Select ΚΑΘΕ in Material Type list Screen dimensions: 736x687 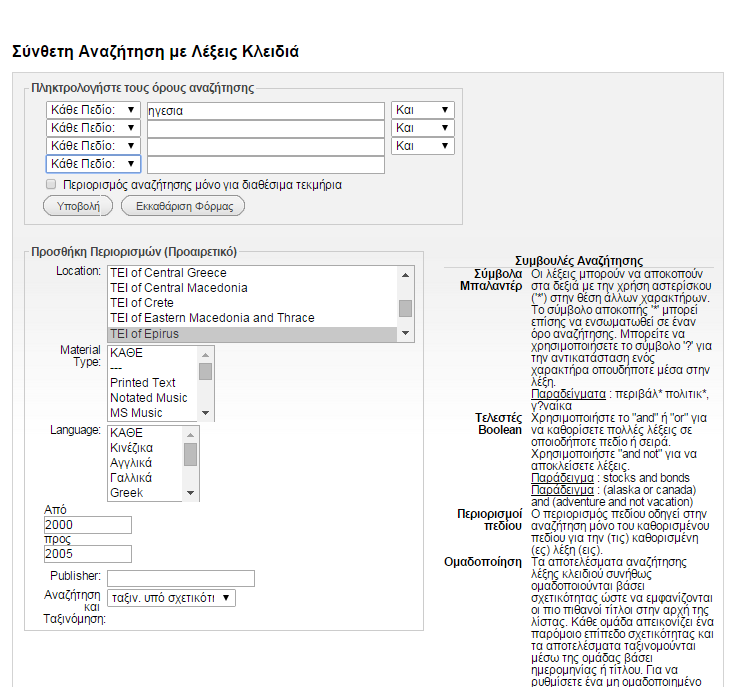[x=153, y=353]
